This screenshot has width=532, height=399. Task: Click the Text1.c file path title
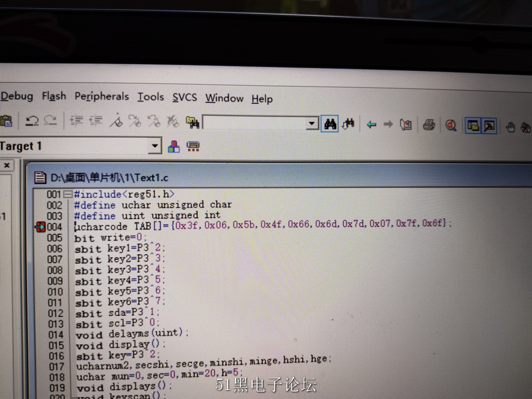[x=109, y=178]
